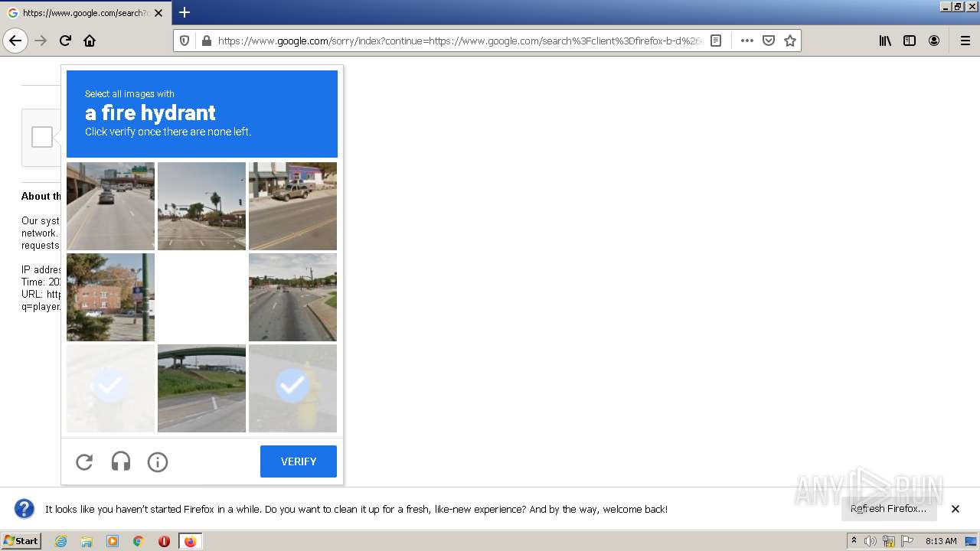Show captcha help information

158,461
